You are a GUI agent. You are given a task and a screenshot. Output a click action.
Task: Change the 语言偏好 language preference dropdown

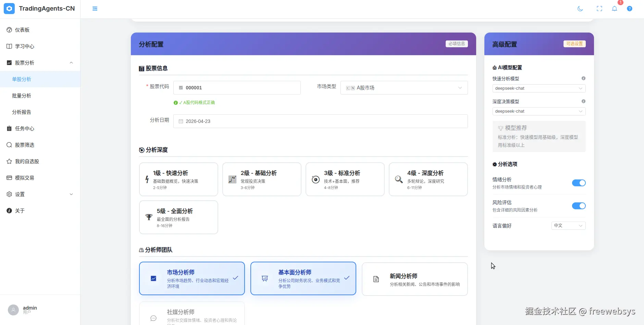point(568,225)
